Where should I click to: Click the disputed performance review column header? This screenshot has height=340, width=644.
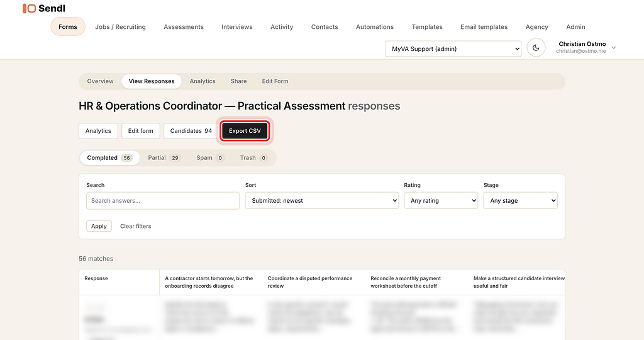310,282
